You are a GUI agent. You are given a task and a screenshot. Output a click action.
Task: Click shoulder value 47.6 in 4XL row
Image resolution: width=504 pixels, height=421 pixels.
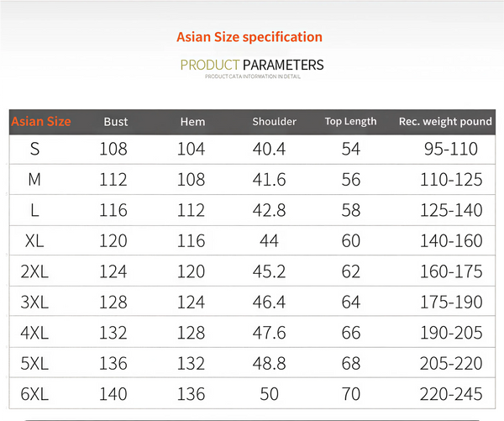269,333
